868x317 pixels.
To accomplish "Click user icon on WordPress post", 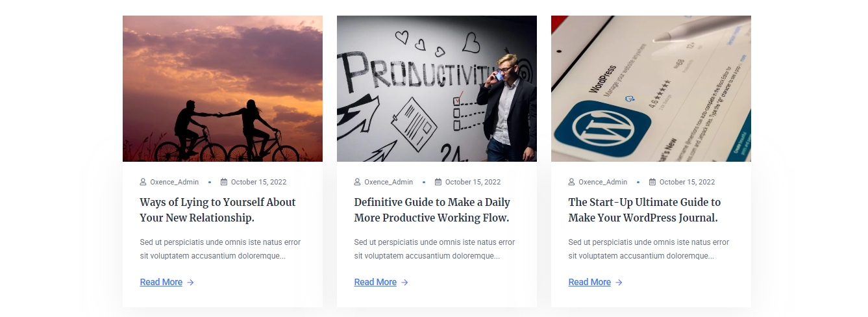I will [x=571, y=182].
